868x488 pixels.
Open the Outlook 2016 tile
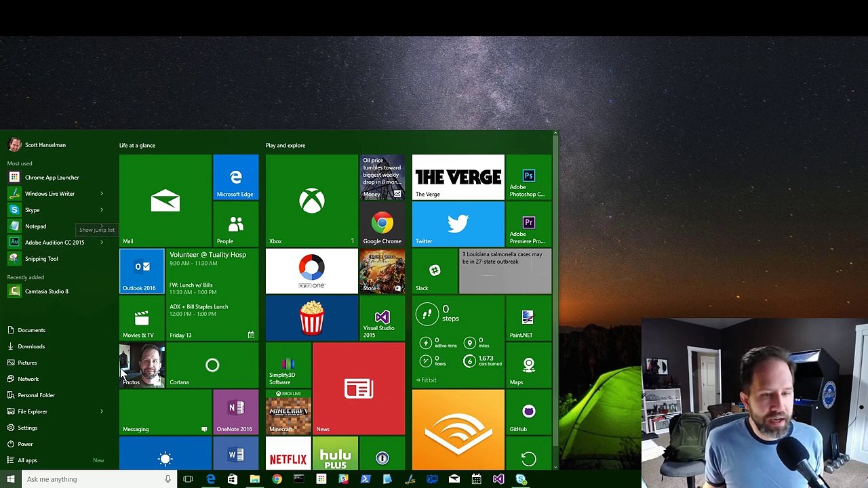coord(142,271)
